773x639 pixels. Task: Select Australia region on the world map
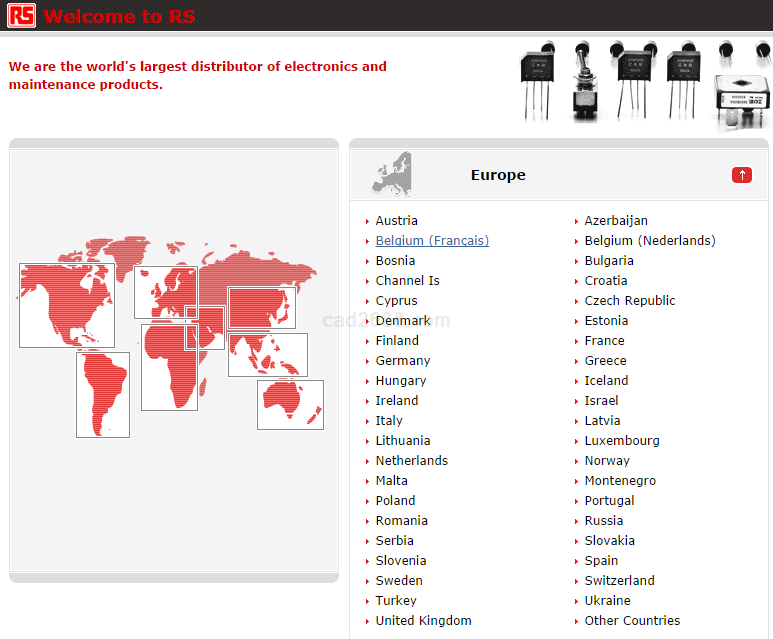[290, 404]
